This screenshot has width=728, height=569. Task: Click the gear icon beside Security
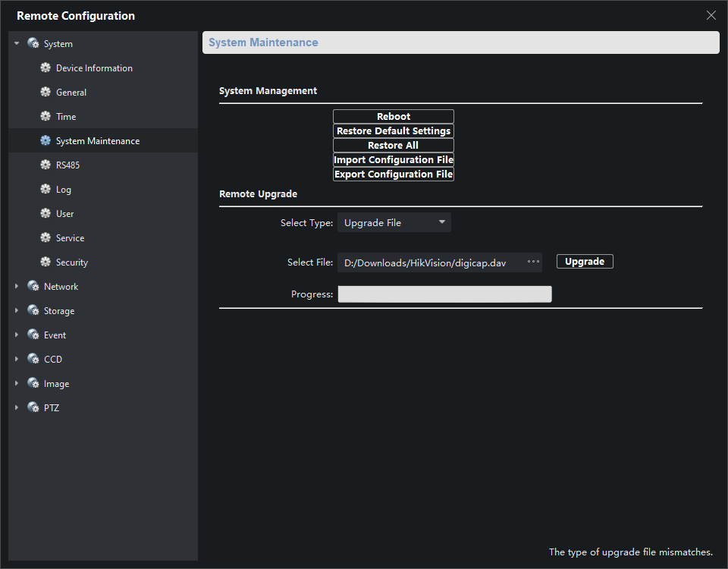click(x=45, y=262)
